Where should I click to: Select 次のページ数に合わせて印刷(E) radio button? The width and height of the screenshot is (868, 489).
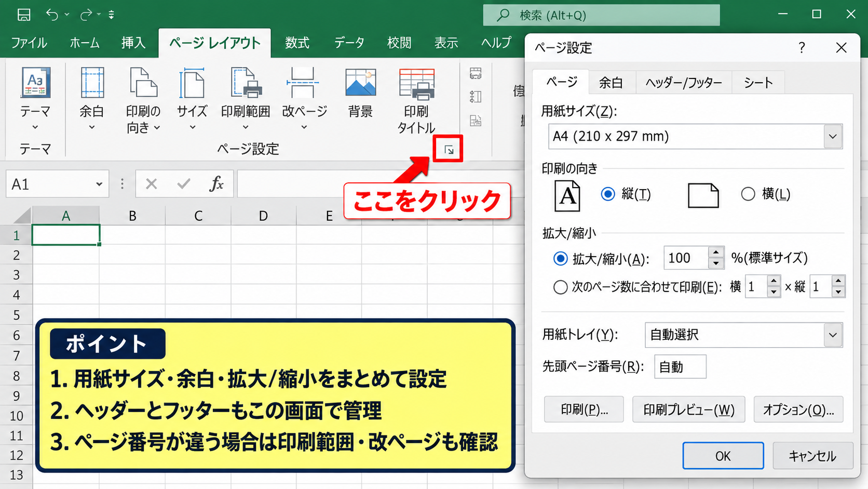click(561, 287)
